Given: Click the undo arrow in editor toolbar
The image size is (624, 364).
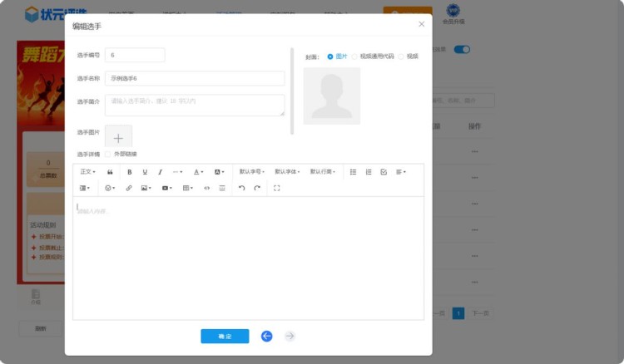Looking at the screenshot, I should tap(241, 189).
